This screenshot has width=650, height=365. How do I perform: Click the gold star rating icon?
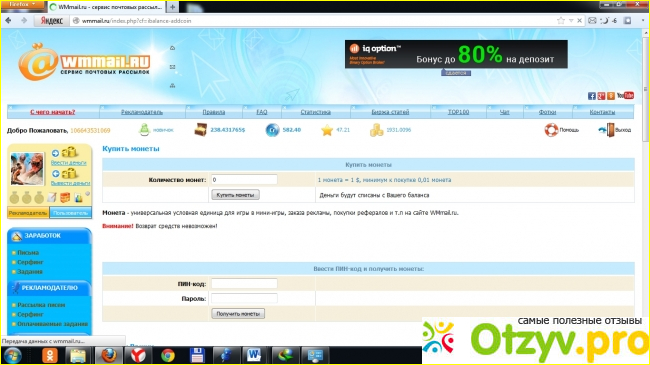point(327,130)
